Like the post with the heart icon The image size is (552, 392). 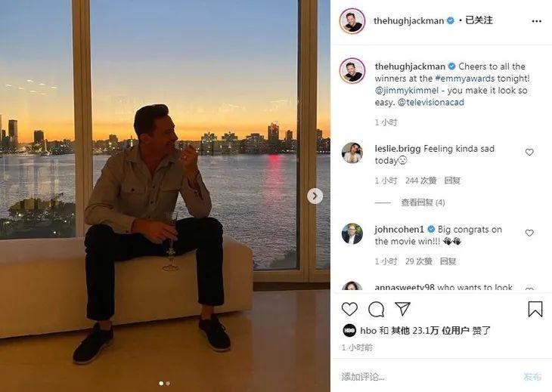tap(349, 309)
